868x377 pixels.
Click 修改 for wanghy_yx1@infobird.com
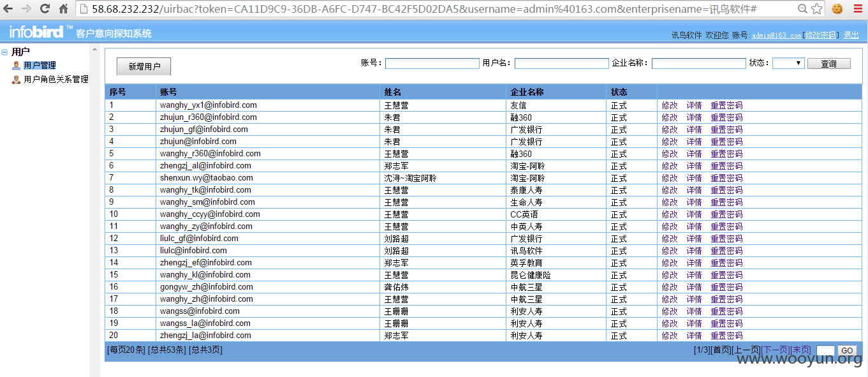click(x=670, y=105)
